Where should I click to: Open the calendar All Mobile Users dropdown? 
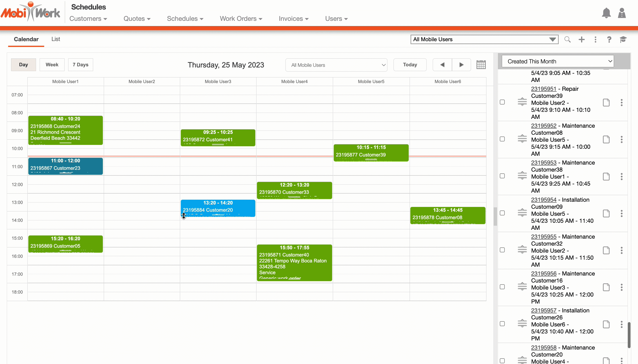click(336, 65)
